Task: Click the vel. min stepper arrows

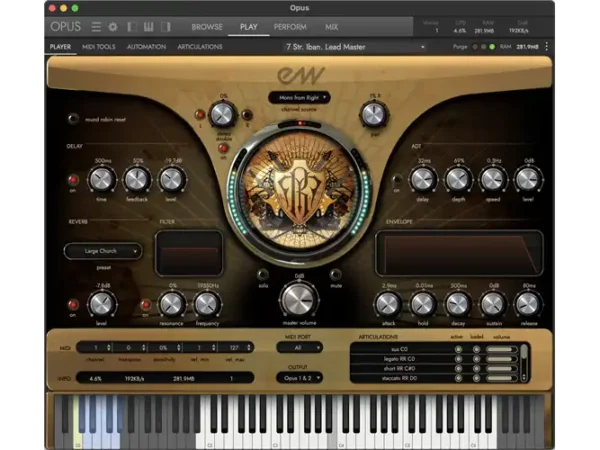Action: tap(214, 347)
